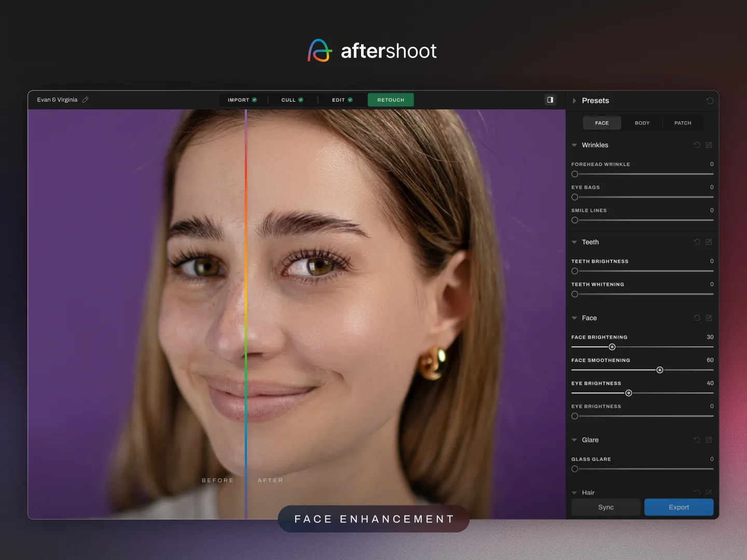This screenshot has height=560, width=747.
Task: Reset the Teeth section settings
Action: coord(697,242)
